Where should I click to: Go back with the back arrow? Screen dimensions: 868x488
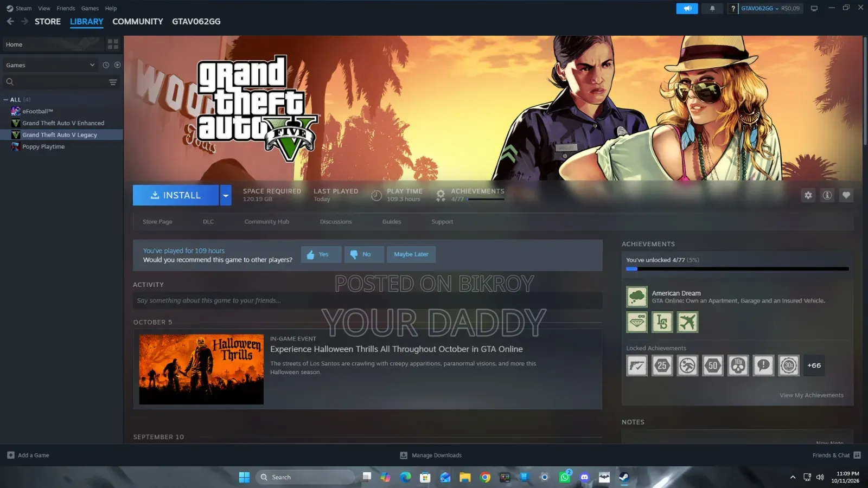tap(10, 21)
